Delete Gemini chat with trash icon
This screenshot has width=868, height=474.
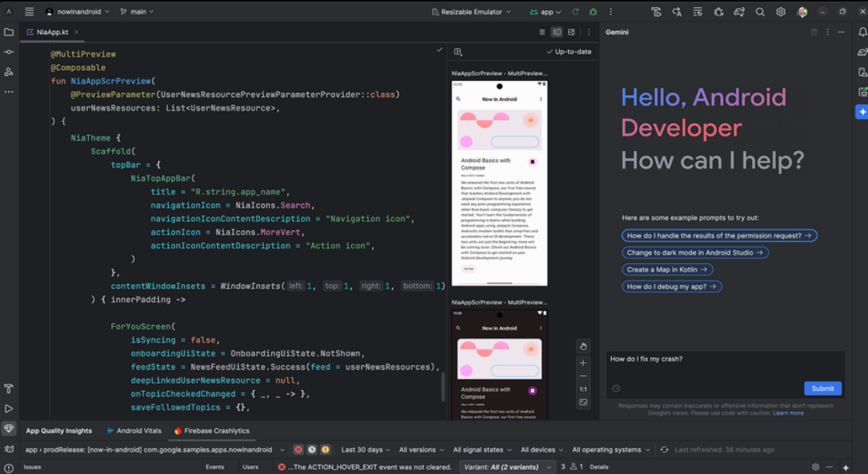click(814, 32)
